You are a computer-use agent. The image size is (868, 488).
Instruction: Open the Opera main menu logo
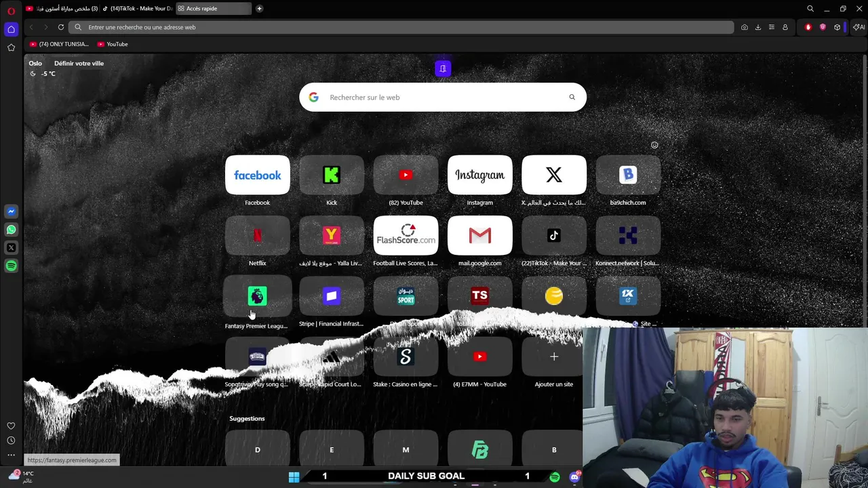tap(11, 10)
